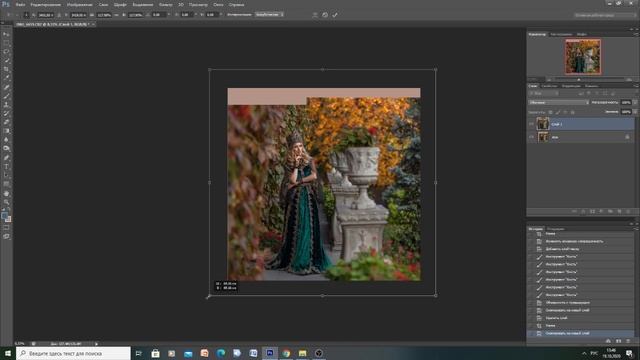The image size is (640, 360).
Task: Switch to the Операции tab
Action: (556, 229)
